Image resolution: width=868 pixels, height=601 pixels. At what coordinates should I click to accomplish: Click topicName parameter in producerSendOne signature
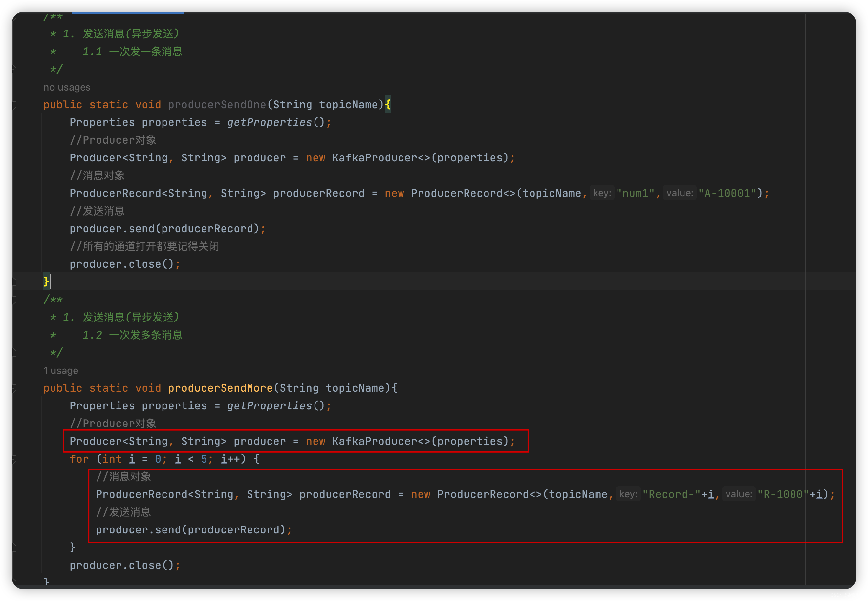point(349,105)
